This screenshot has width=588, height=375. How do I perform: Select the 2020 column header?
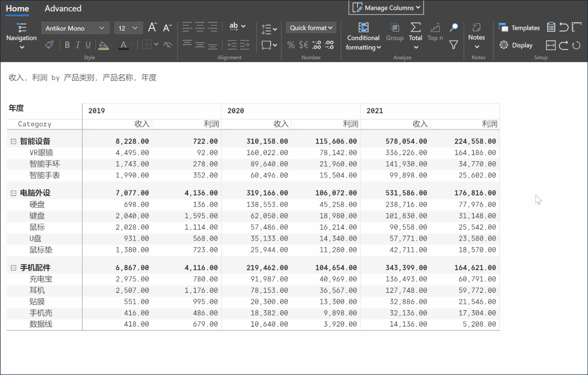click(x=291, y=111)
